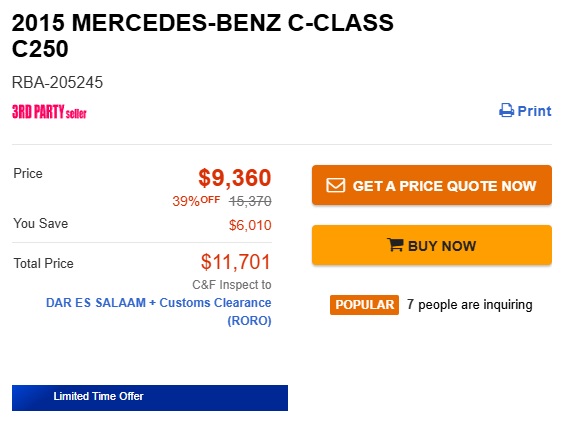The width and height of the screenshot is (579, 431).
Task: Click the POPULAR orange badge
Action: coord(364,305)
